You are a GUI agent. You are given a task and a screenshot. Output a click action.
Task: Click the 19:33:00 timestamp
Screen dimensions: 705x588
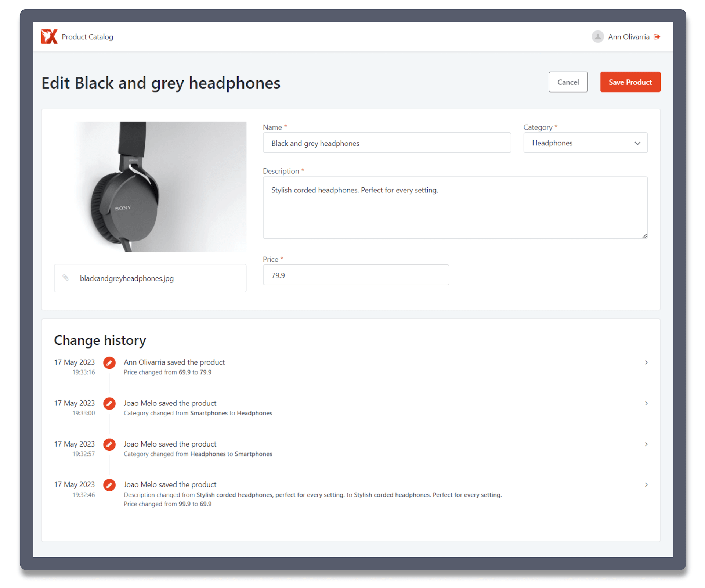(83, 413)
